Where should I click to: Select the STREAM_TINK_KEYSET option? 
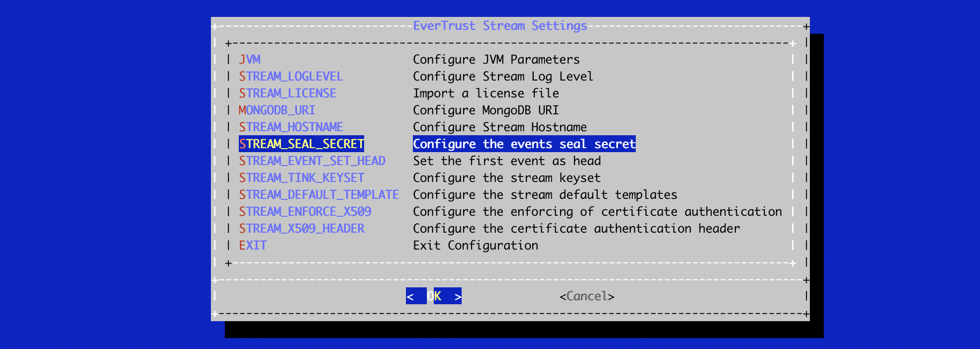click(x=301, y=178)
